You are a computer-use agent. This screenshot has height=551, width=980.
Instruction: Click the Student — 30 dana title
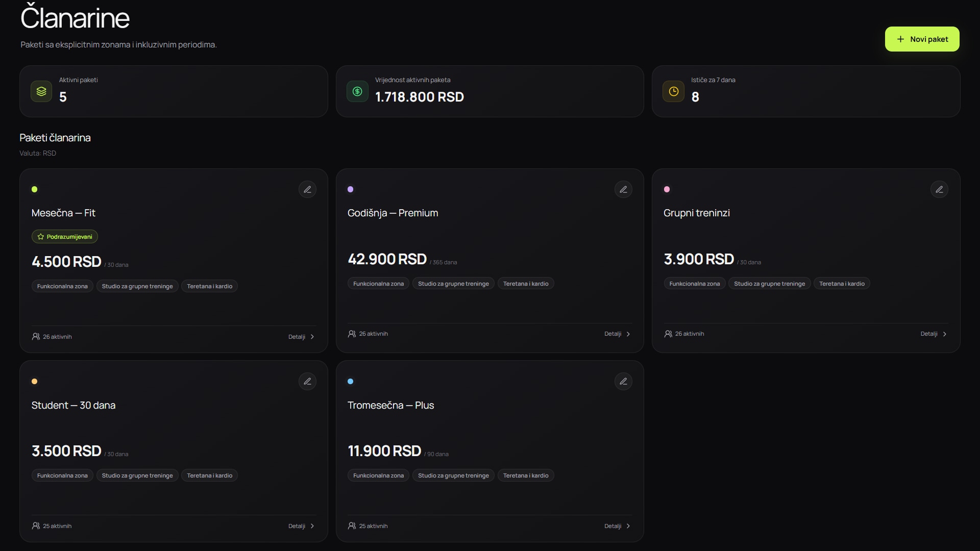(x=73, y=406)
